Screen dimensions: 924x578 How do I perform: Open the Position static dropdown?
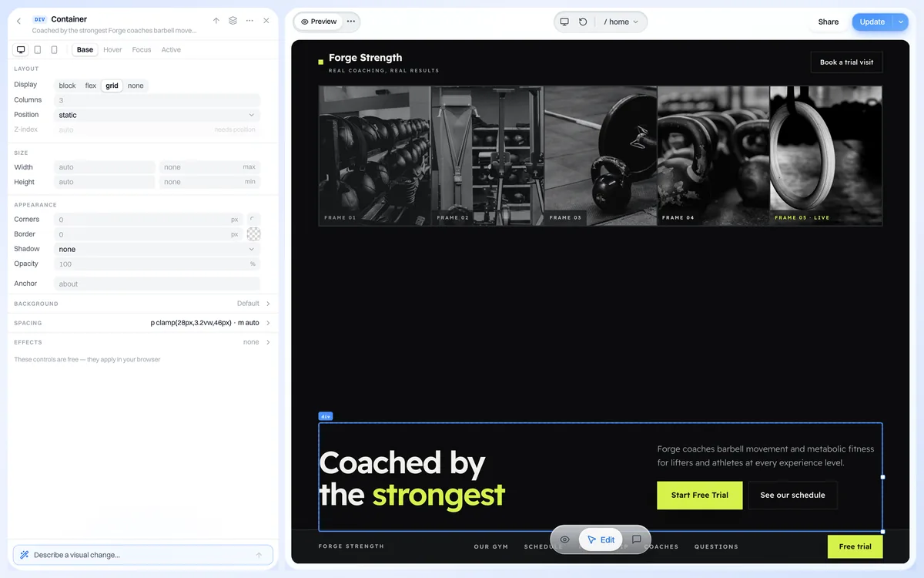pyautogui.click(x=157, y=115)
